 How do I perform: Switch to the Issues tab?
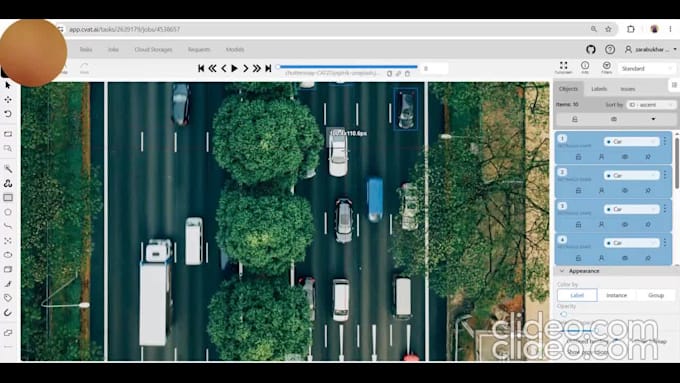click(628, 88)
